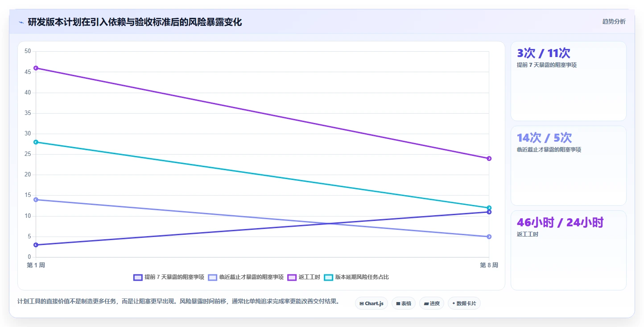Click the 3次 / 11次 card value
The image size is (644, 327).
(543, 53)
